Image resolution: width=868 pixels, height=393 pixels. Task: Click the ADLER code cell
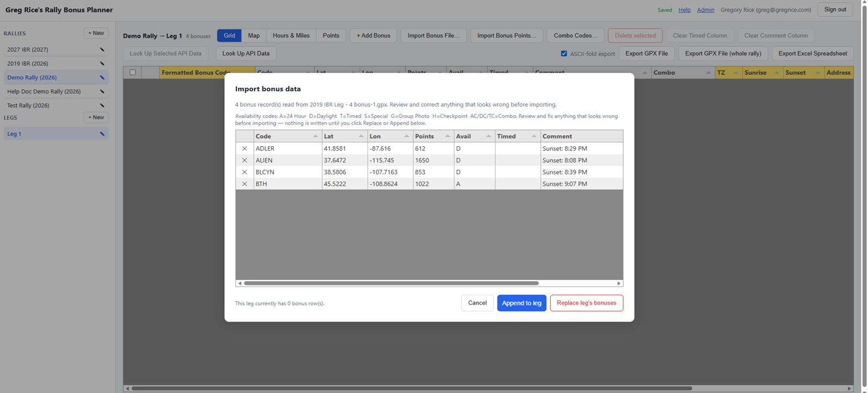(x=288, y=148)
